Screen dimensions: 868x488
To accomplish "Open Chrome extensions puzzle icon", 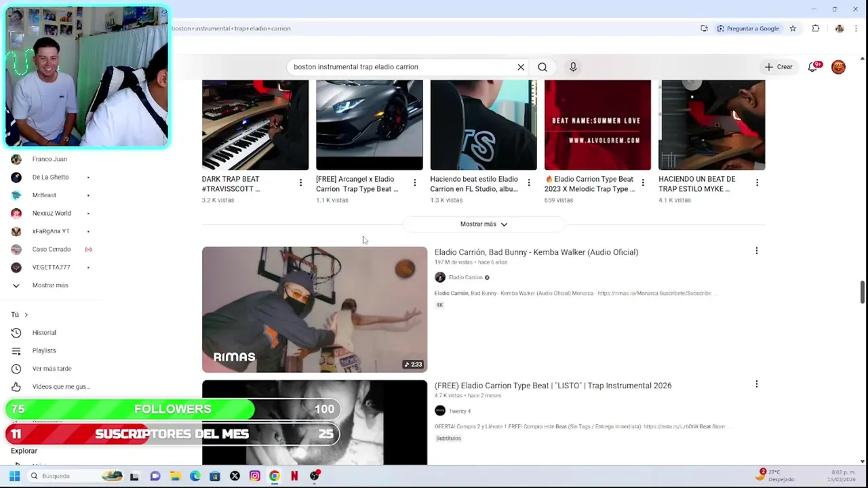I will click(816, 28).
